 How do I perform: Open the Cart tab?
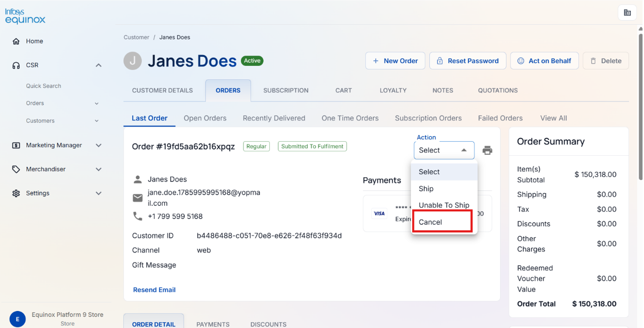[x=344, y=91]
